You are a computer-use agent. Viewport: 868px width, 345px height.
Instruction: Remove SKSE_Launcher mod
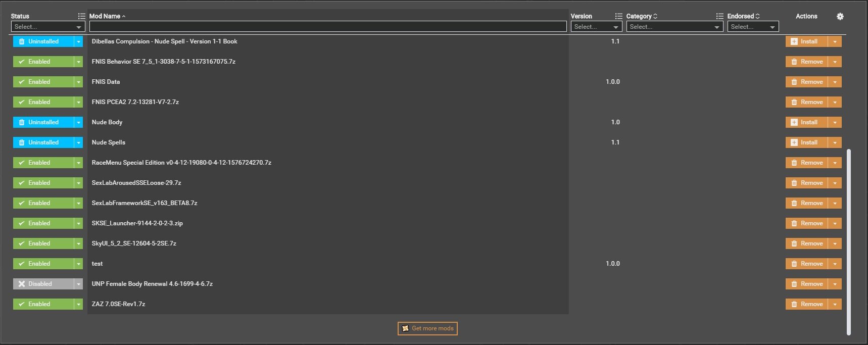click(806, 223)
